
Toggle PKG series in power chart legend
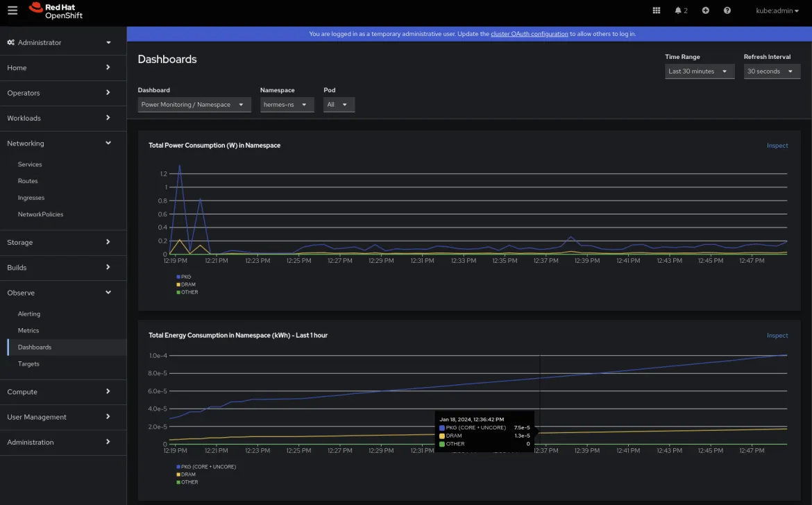pyautogui.click(x=185, y=277)
